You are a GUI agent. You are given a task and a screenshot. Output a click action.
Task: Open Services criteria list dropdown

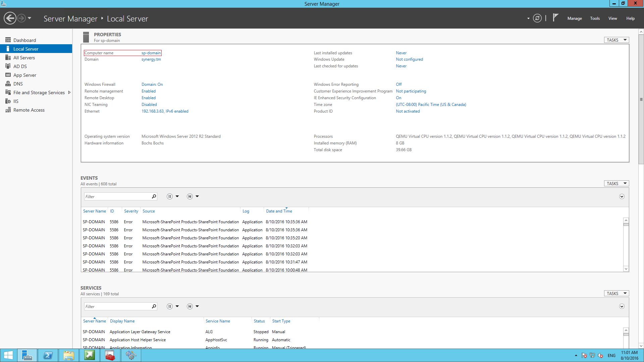pyautogui.click(x=173, y=306)
